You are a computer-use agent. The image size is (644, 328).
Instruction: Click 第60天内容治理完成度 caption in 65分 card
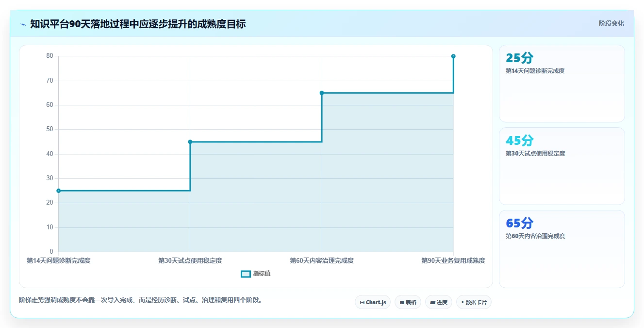(535, 236)
